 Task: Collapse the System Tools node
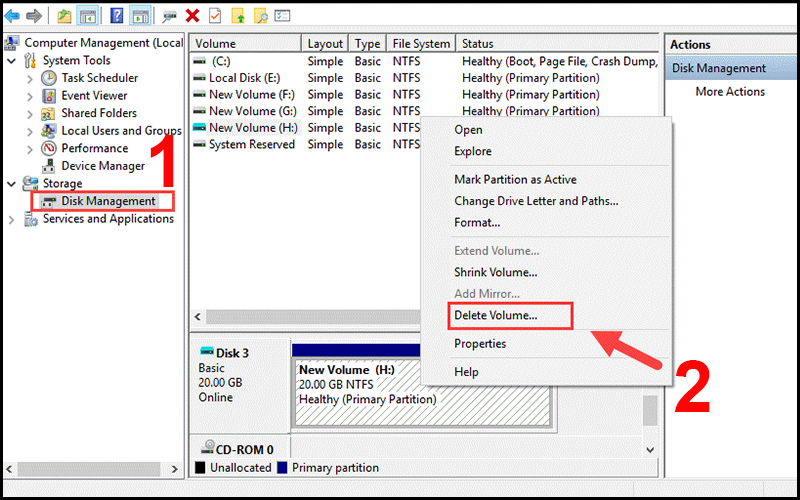pyautogui.click(x=11, y=61)
